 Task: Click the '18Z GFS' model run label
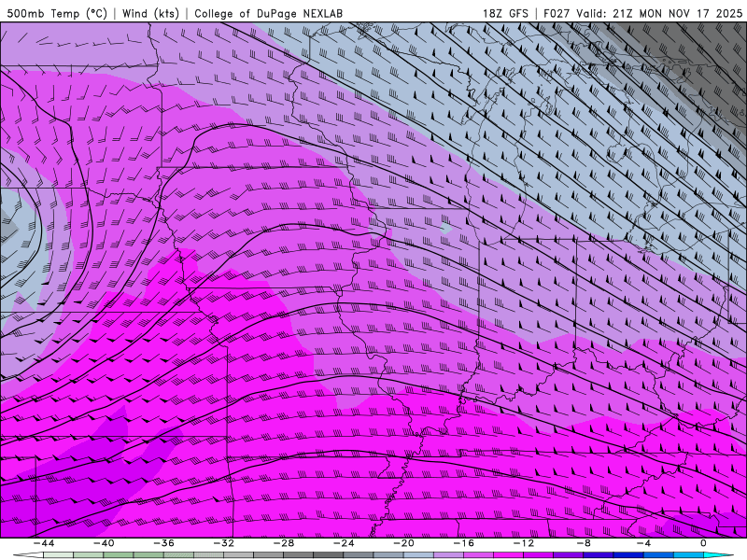[x=505, y=13]
